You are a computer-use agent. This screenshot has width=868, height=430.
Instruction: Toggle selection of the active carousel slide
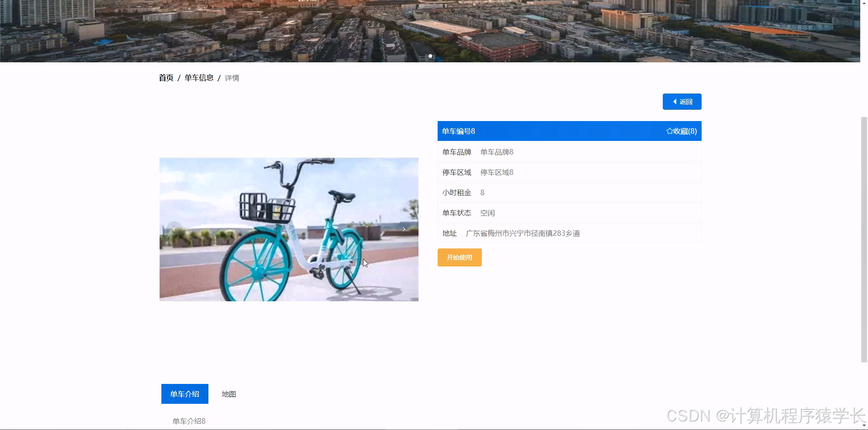(x=430, y=56)
